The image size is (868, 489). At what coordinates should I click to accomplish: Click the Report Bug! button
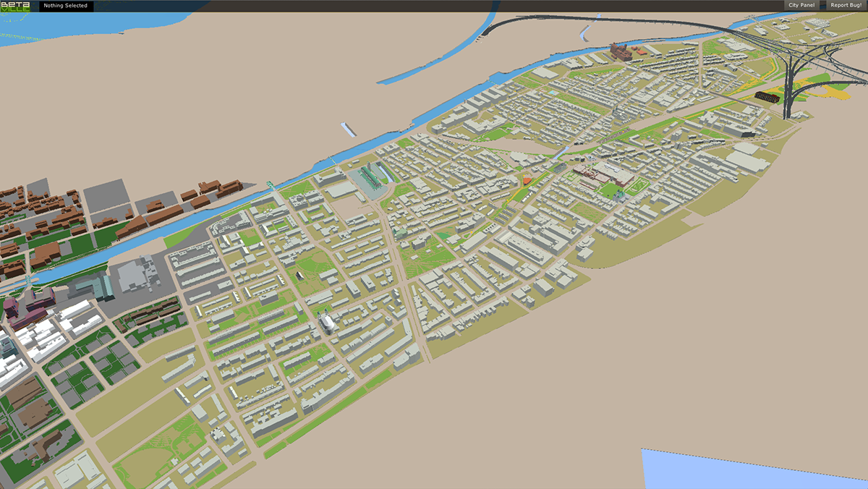tap(846, 6)
